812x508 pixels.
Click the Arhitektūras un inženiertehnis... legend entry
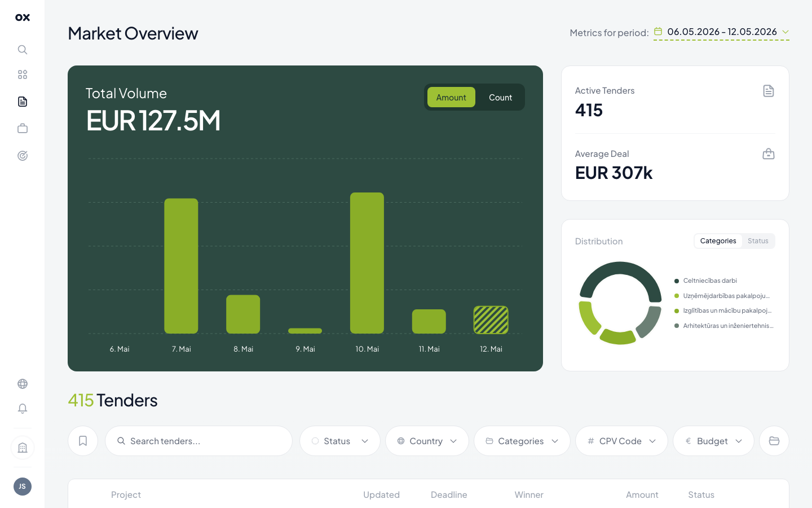point(724,326)
